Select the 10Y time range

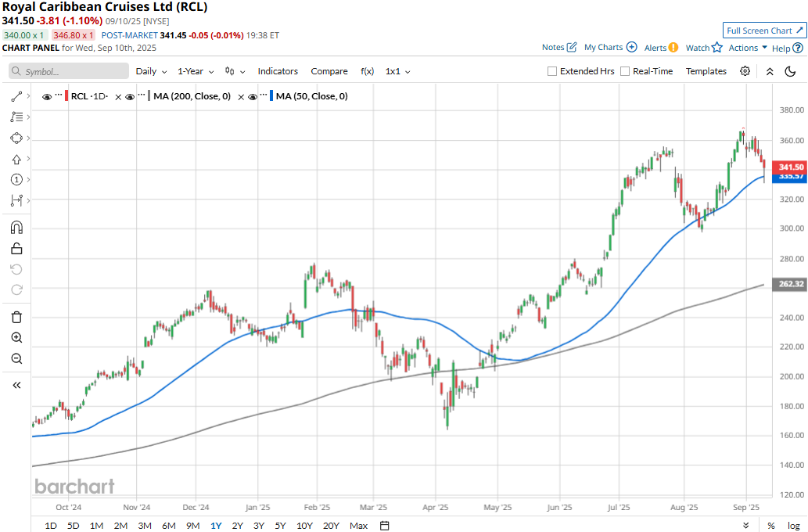(x=304, y=525)
